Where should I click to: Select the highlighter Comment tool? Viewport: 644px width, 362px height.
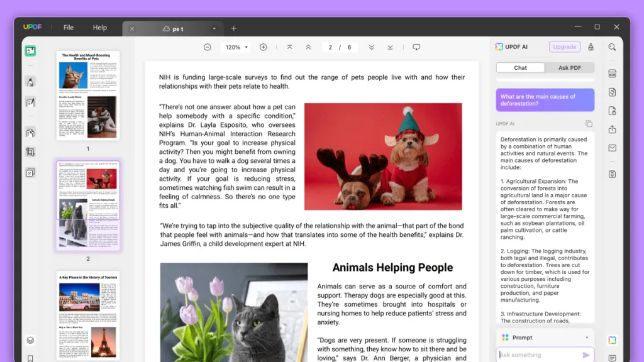pos(30,82)
